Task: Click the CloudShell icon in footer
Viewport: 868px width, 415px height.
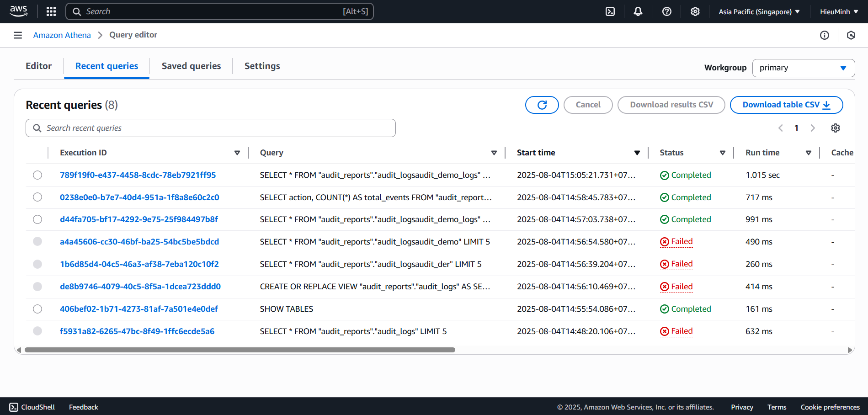Action: click(14, 407)
